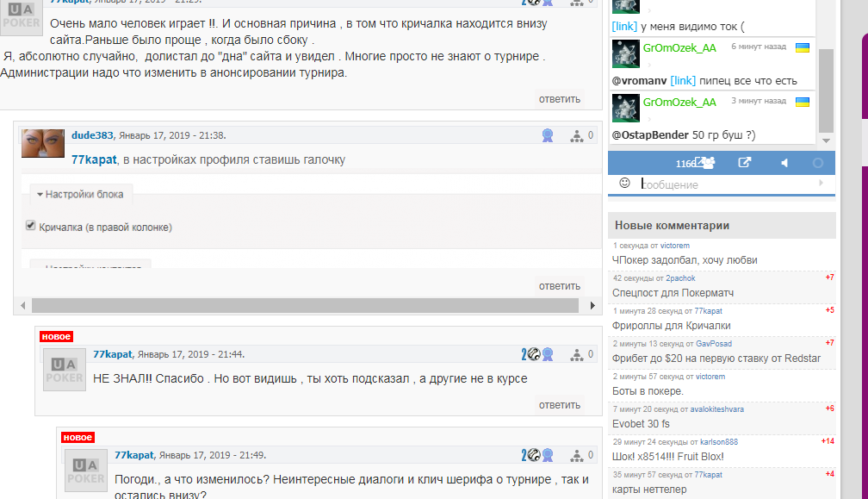Image resolution: width=868 pixels, height=499 pixels.
Task: Click the '+14' rating on Fruit Blox thread
Action: [x=828, y=441]
